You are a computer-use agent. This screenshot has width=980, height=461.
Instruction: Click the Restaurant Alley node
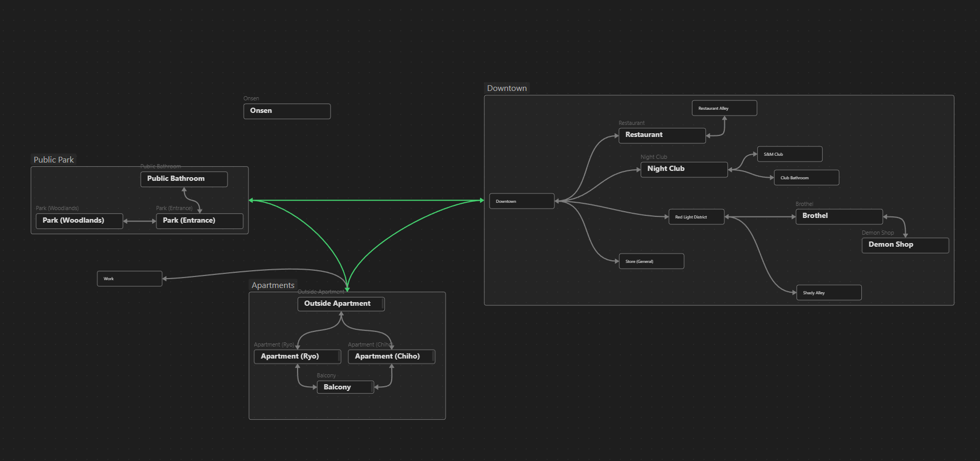(x=724, y=108)
